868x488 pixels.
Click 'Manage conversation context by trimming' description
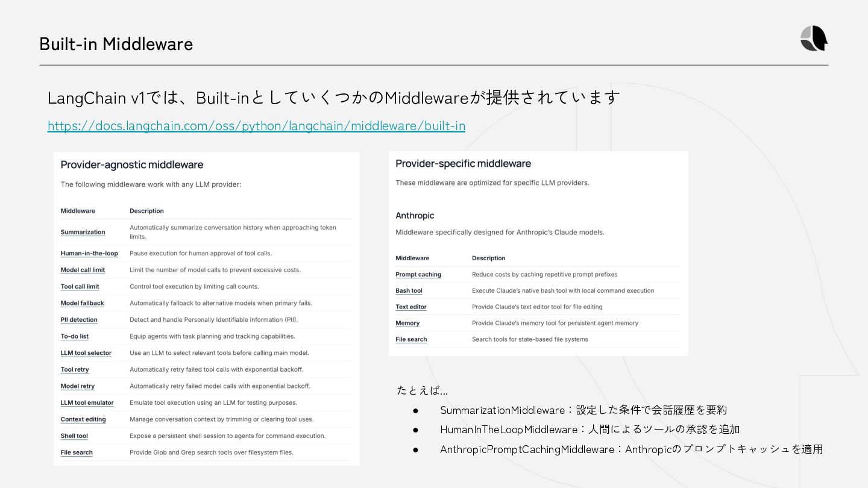[x=222, y=419]
